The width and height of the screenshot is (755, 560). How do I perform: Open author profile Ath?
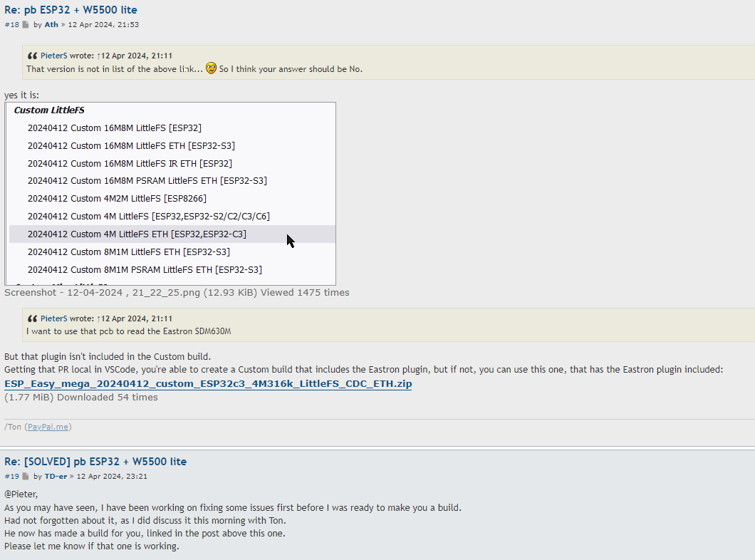pyautogui.click(x=51, y=24)
